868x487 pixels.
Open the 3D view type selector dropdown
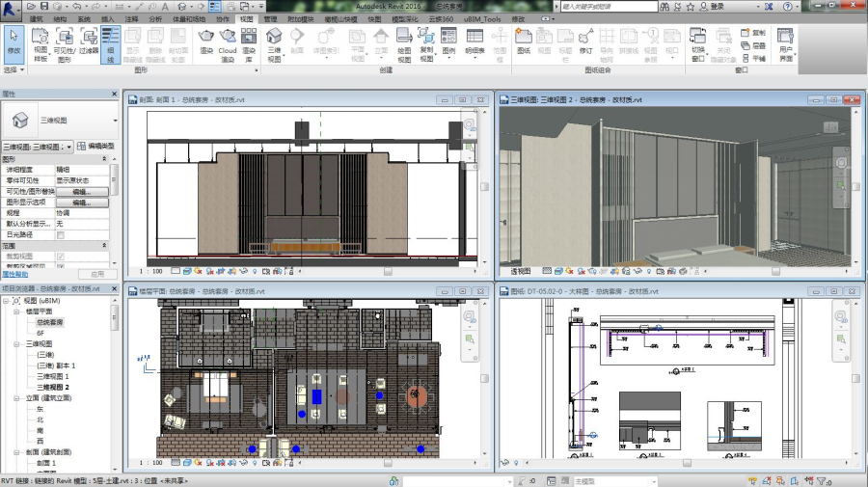point(115,122)
